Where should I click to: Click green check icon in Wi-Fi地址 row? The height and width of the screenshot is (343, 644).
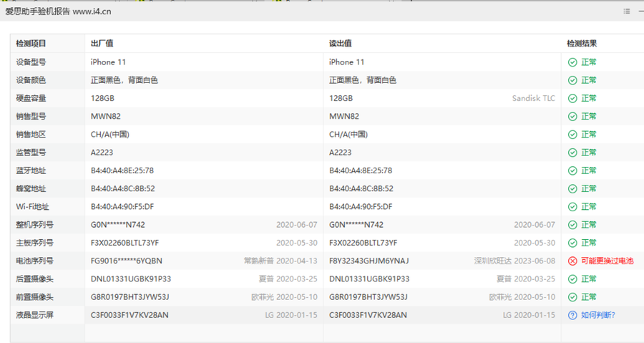[x=572, y=207]
